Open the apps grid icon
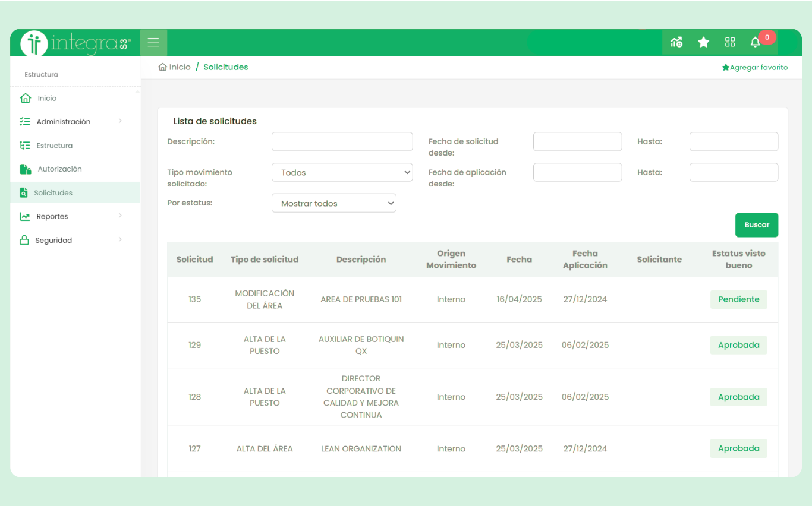 [x=730, y=42]
